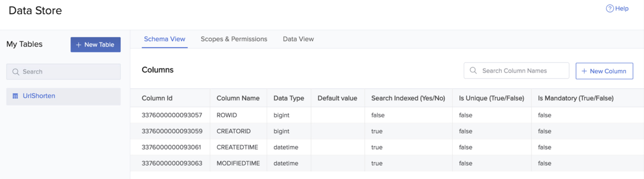Click the plus icon on New Column
The width and height of the screenshot is (644, 179).
tap(584, 71)
